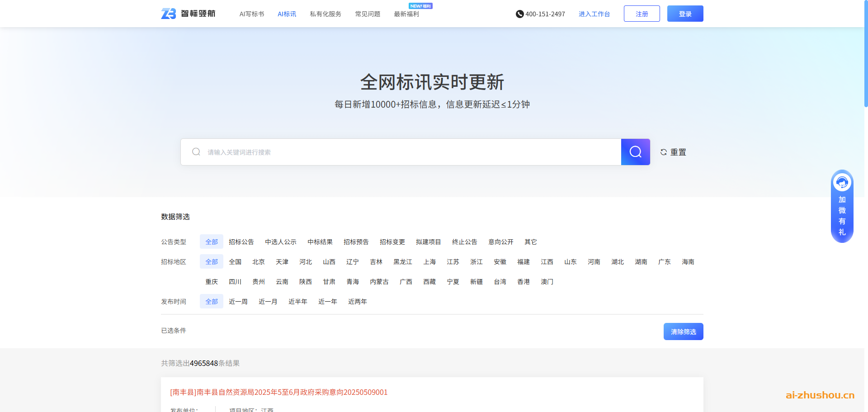Viewport: 868px width, 412px height.
Task: Click the headset icon in the floating widget
Action: [x=842, y=182]
